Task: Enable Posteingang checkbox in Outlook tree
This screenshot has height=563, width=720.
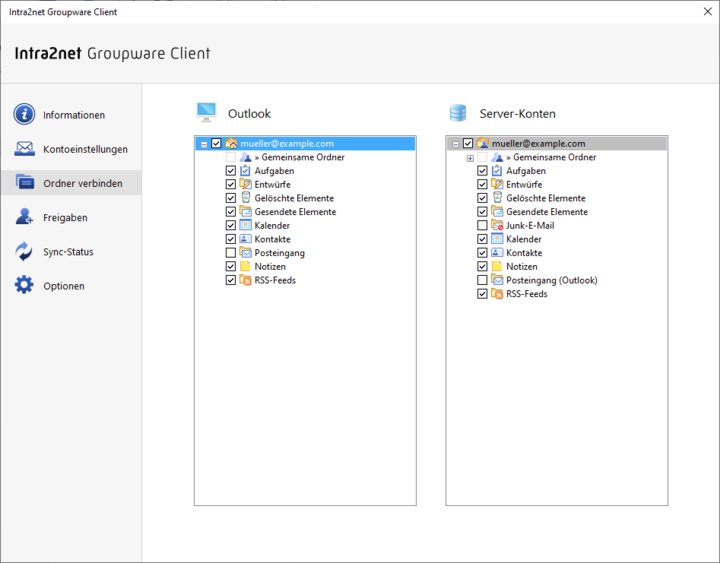Action: coord(231,253)
